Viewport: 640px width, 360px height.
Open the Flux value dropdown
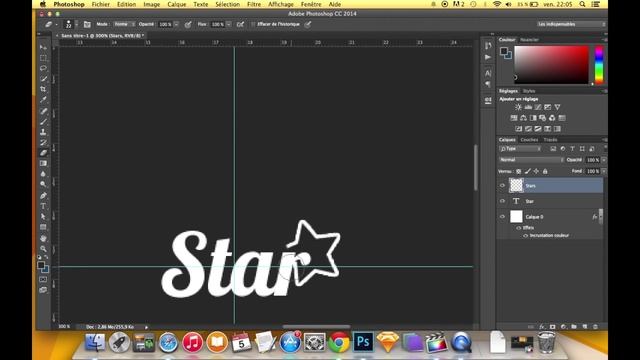click(x=229, y=24)
